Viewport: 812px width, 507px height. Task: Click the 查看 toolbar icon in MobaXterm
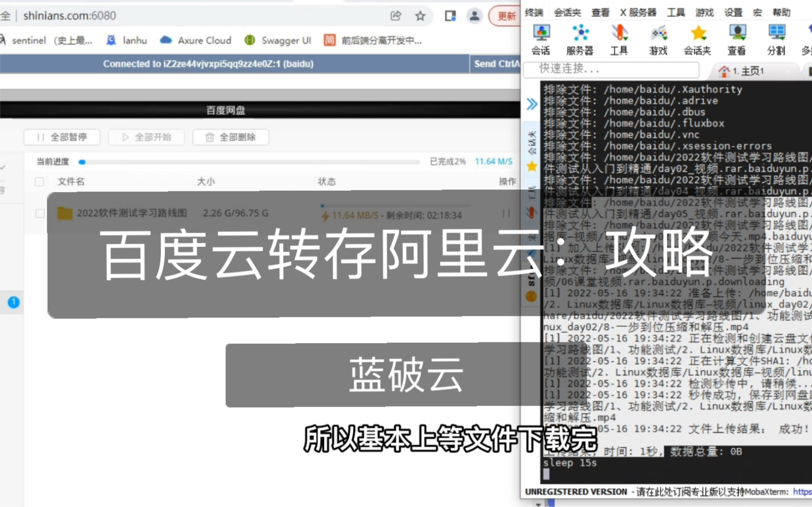(737, 39)
